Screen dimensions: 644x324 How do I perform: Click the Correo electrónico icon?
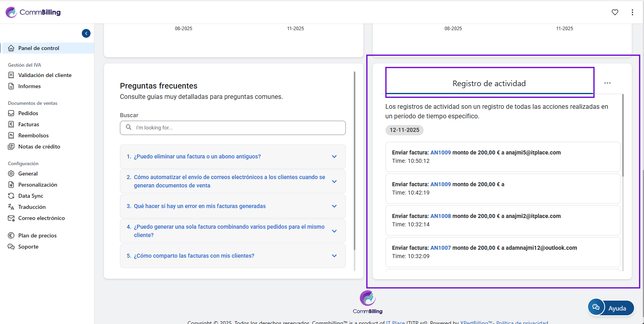click(x=11, y=218)
